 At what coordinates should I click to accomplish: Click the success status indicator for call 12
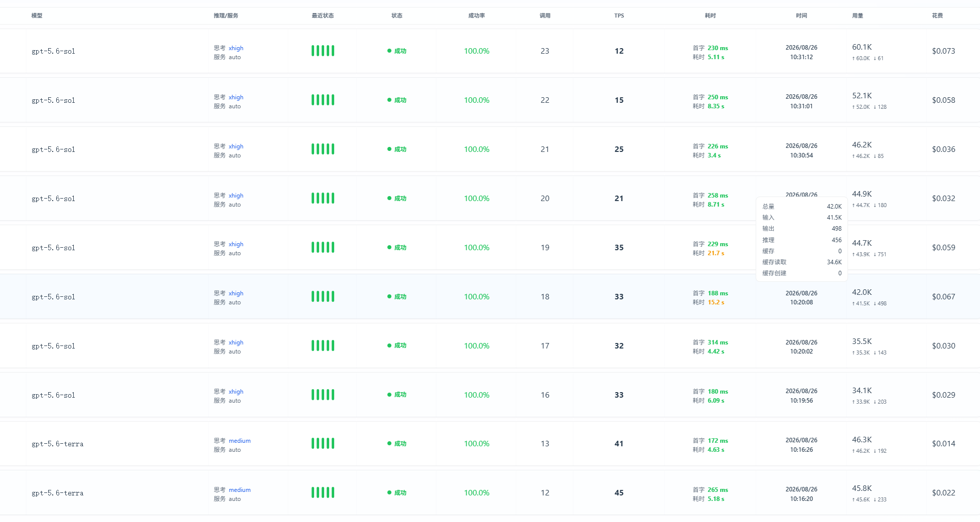(x=397, y=492)
